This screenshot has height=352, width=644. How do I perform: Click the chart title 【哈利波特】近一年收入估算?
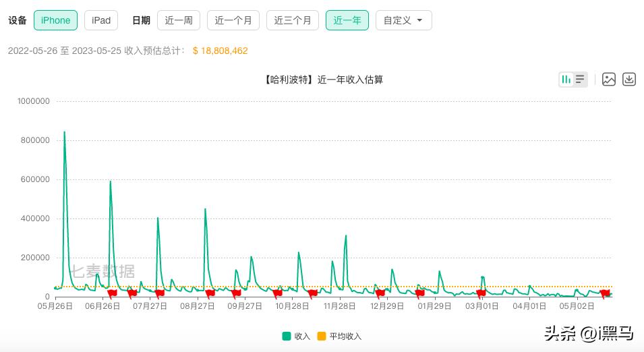(x=322, y=80)
